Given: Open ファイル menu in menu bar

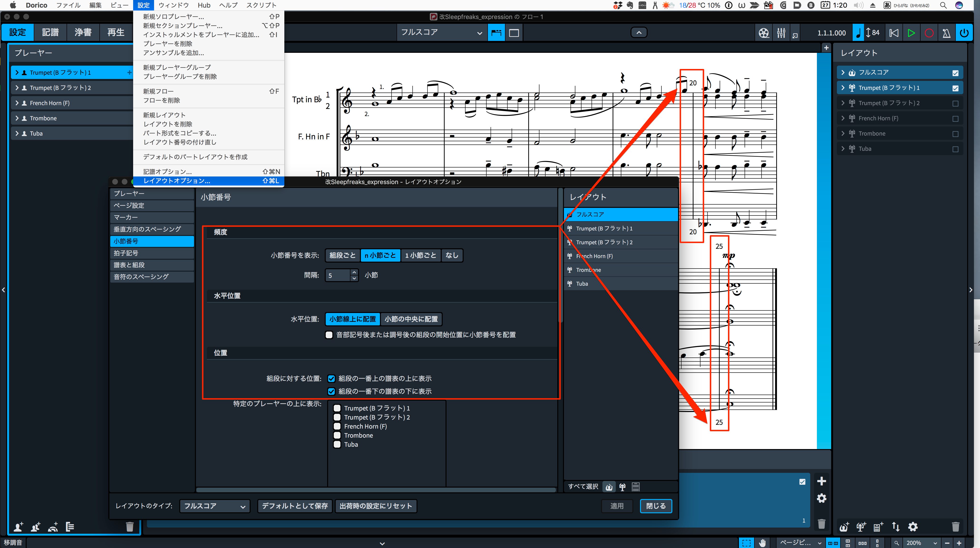Looking at the screenshot, I should pos(68,5).
